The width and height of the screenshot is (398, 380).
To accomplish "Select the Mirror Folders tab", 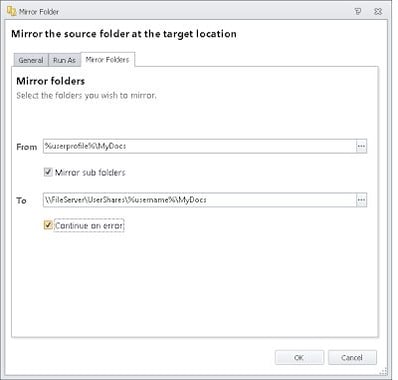I will (107, 60).
